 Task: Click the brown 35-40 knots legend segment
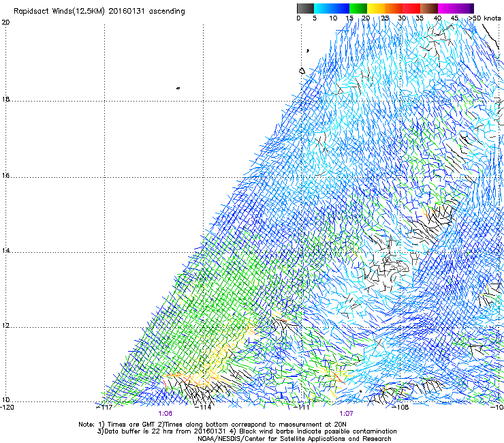[x=429, y=8]
